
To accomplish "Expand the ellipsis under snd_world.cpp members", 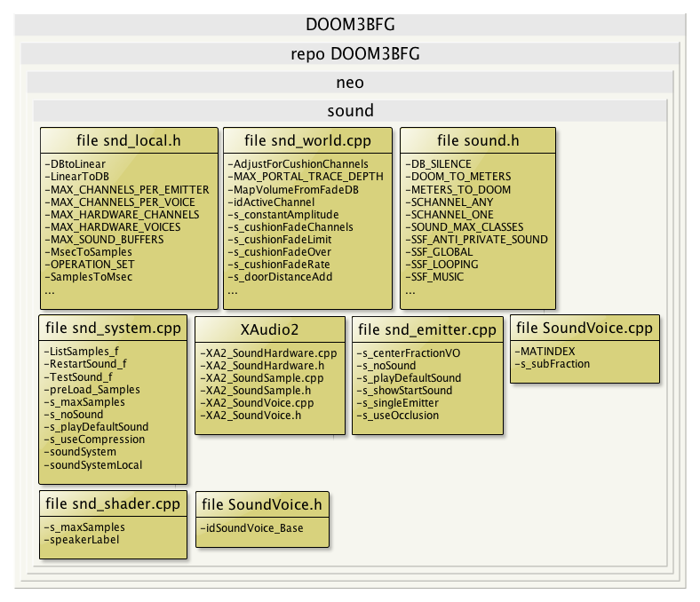I will pyautogui.click(x=233, y=290).
